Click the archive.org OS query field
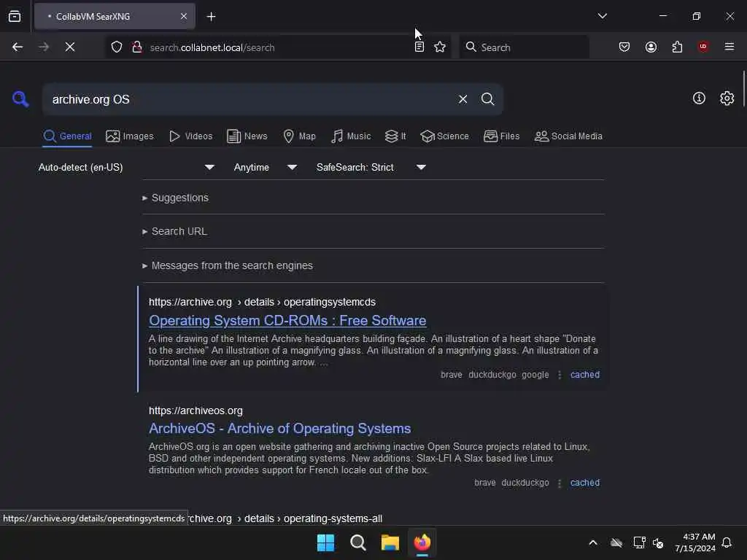The image size is (747, 560). (248, 99)
